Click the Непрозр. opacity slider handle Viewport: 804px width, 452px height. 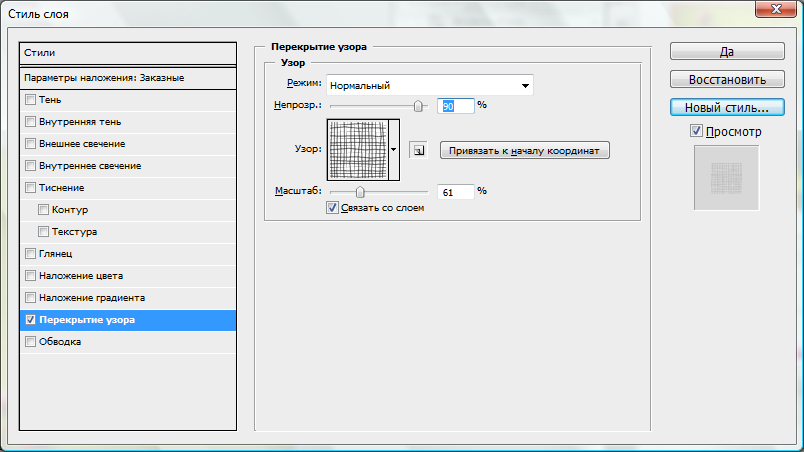[418, 106]
